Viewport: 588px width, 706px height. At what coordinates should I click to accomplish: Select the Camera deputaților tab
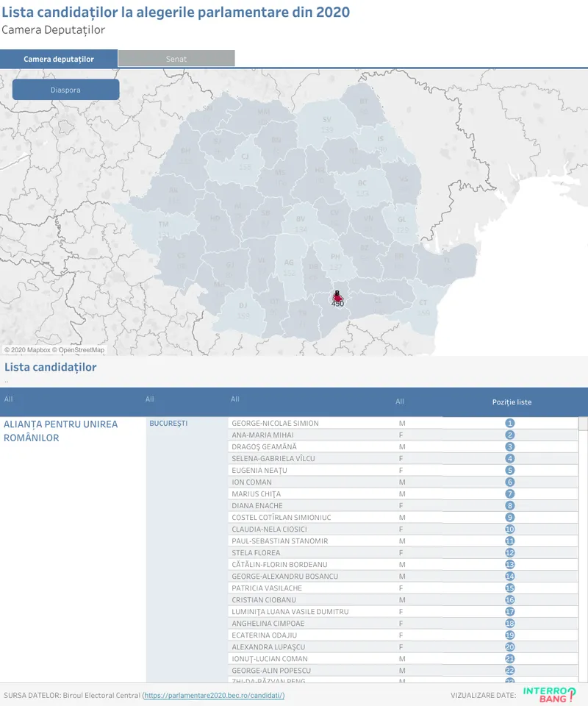point(59,59)
